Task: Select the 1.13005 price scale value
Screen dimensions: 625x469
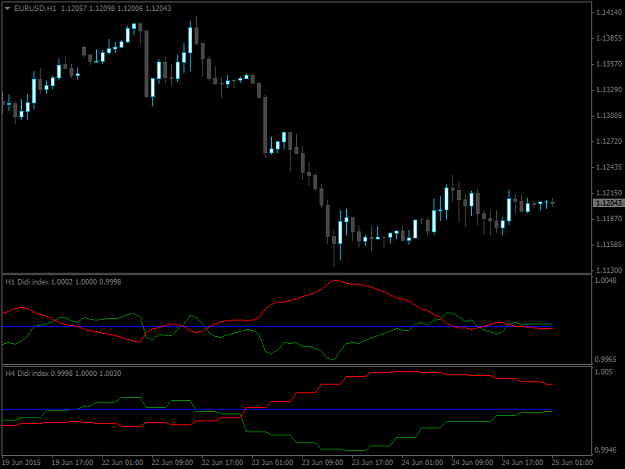Action: (x=609, y=116)
